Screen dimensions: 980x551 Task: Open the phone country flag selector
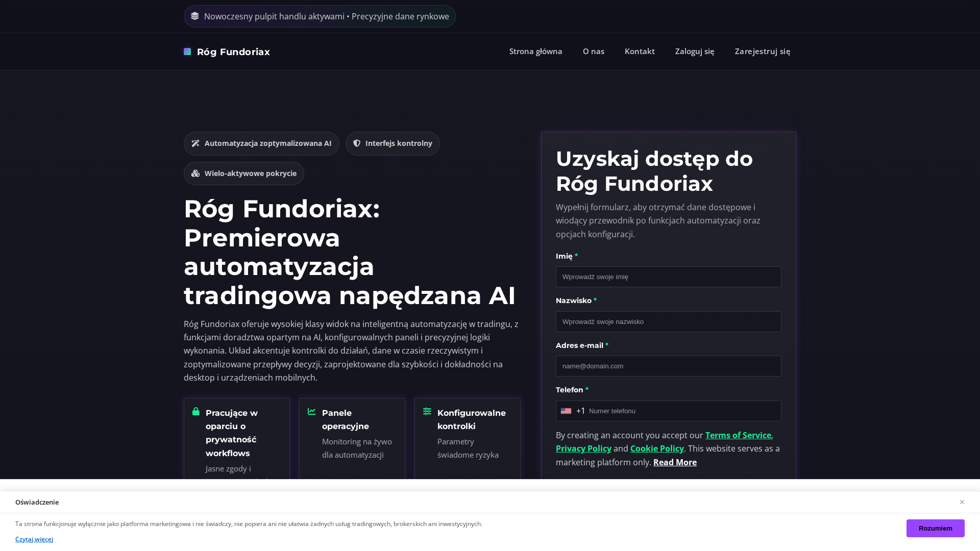tap(566, 411)
